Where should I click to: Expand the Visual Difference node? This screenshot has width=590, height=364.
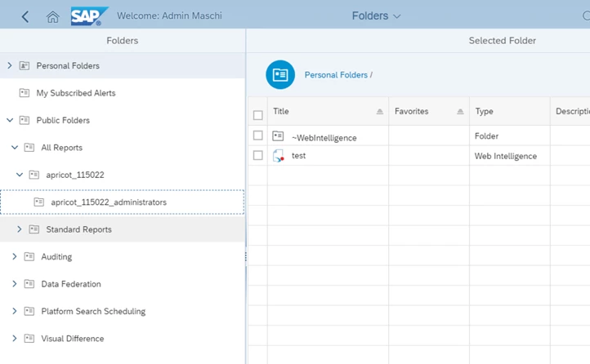click(15, 339)
